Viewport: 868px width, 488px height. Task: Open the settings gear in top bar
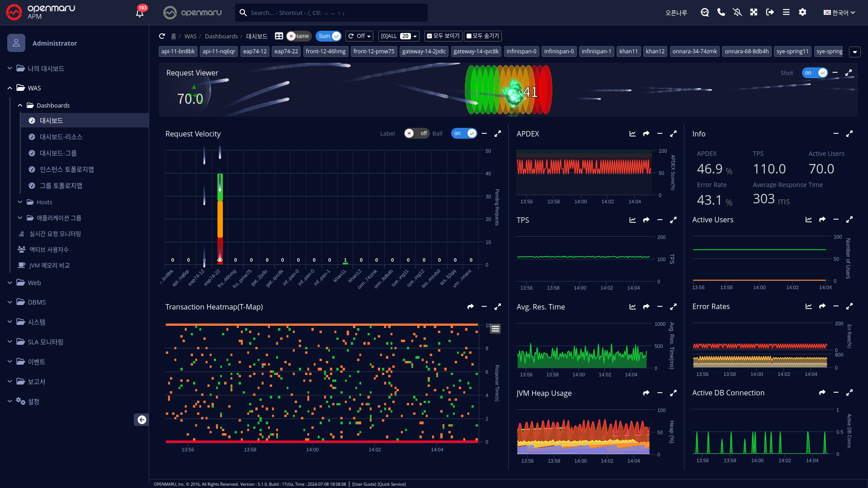(802, 13)
